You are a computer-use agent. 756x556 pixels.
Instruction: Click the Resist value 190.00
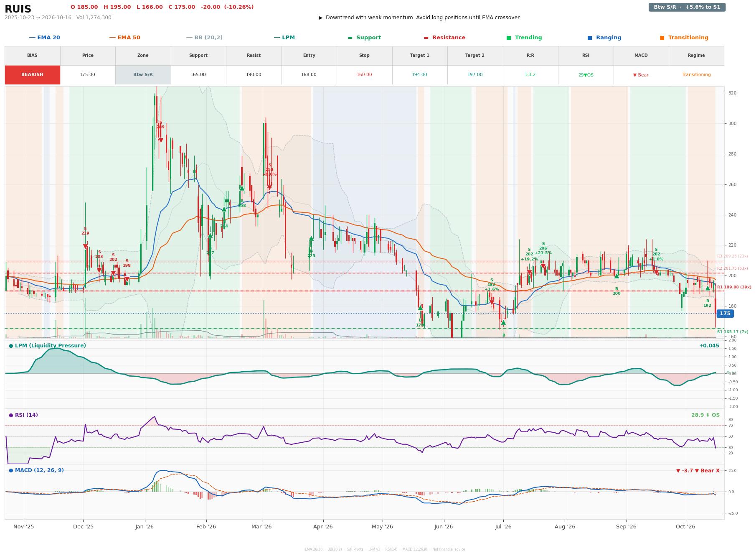(x=254, y=75)
